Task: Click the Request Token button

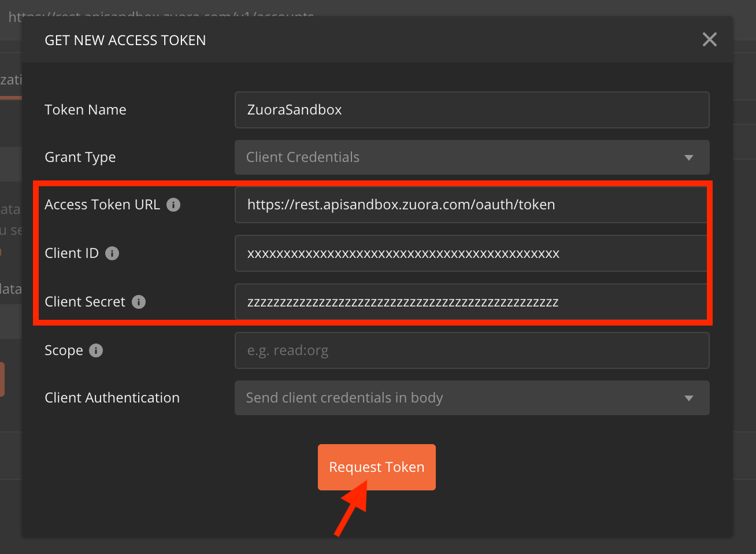Action: tap(377, 467)
